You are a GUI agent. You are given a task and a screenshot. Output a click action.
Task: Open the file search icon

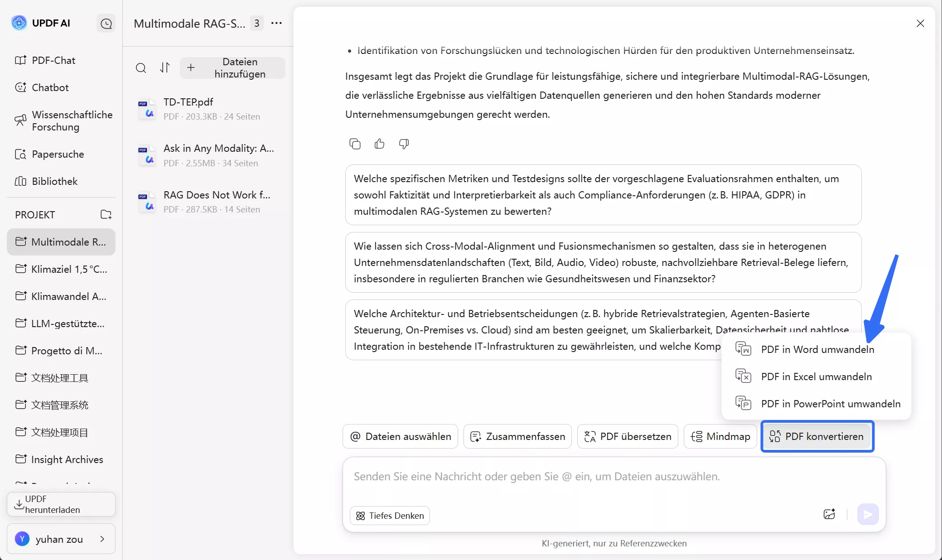point(141,68)
